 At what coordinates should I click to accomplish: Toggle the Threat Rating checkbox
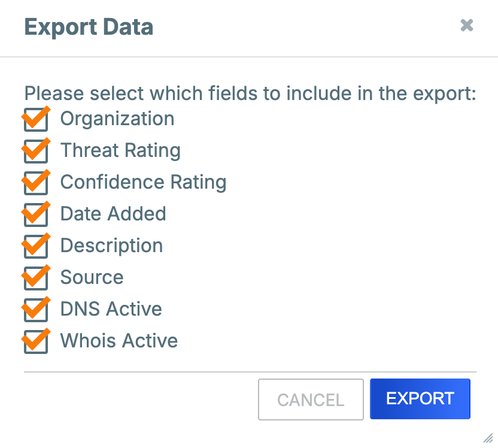[x=35, y=151]
